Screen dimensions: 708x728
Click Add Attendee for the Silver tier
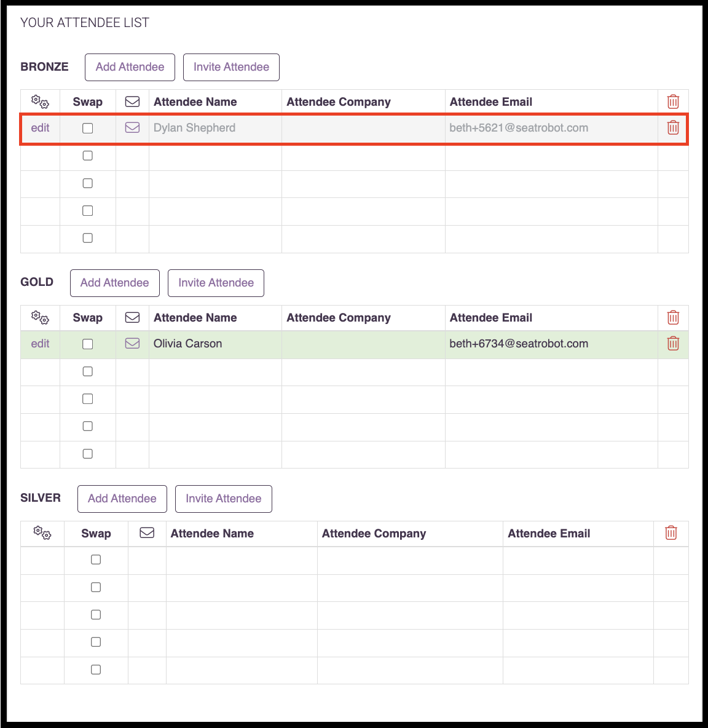coord(122,499)
